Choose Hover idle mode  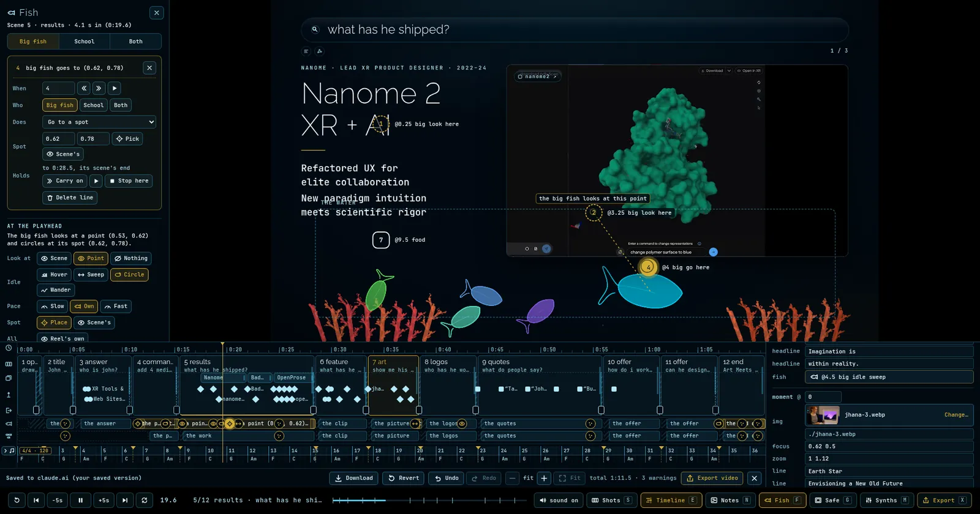click(x=54, y=275)
